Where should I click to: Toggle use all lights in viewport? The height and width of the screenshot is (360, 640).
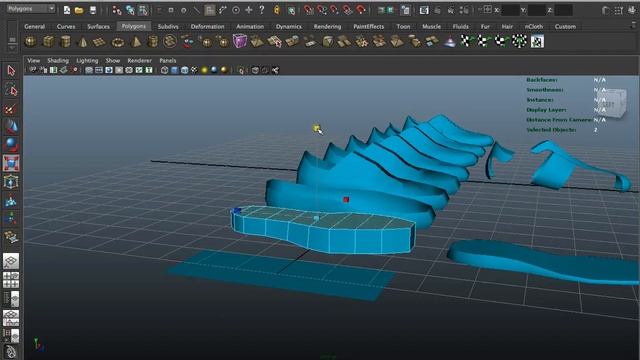coord(204,70)
